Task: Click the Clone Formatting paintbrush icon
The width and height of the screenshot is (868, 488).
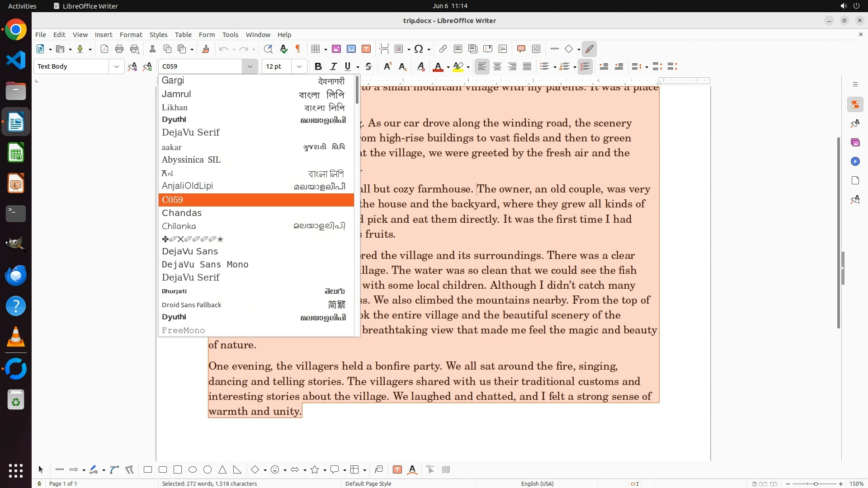Action: point(206,49)
